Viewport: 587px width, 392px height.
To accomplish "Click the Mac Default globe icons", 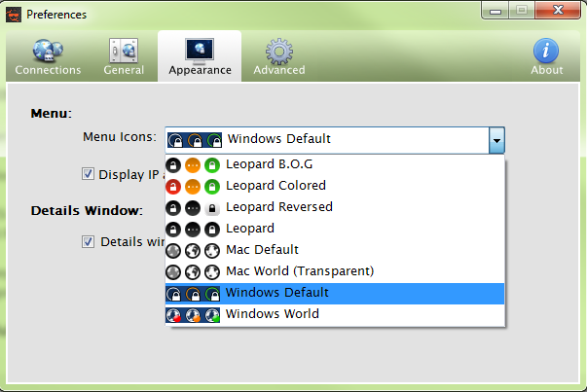I will pos(193,251).
